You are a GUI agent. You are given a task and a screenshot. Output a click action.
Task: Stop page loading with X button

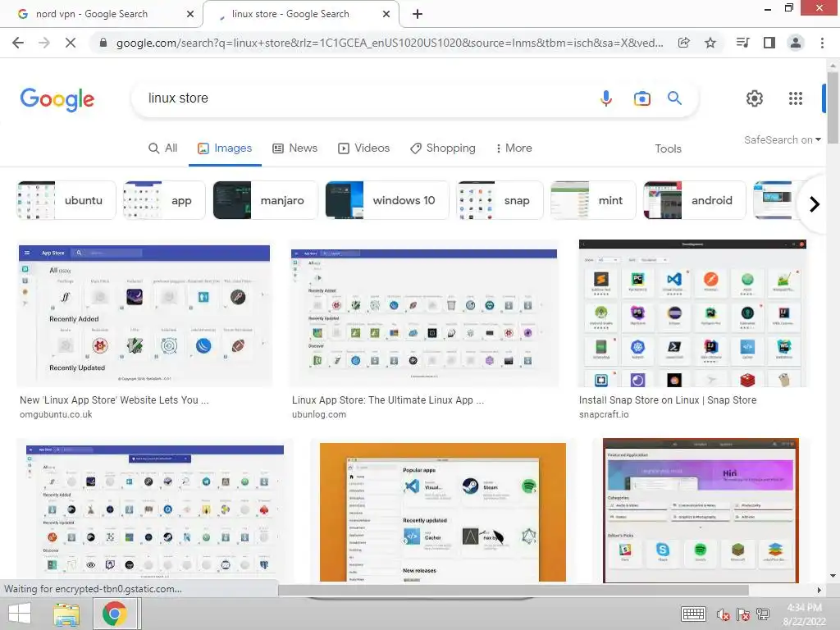pyautogui.click(x=71, y=43)
